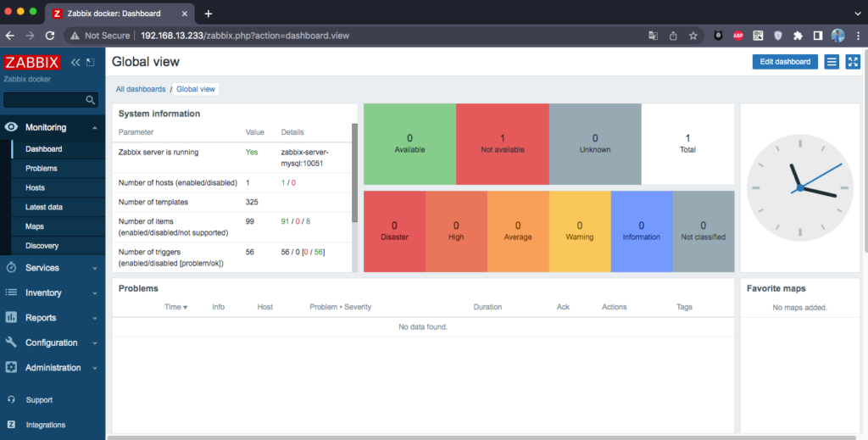Toggle the browser side panel

coord(818,36)
